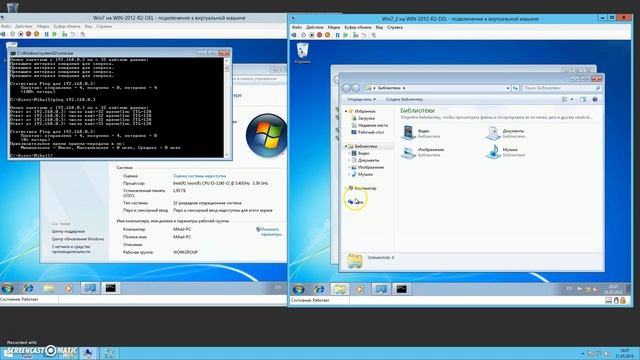Viewport: 640px width, 360px height.
Task: Expand Музыка node in navigation tree
Action: click(349, 174)
